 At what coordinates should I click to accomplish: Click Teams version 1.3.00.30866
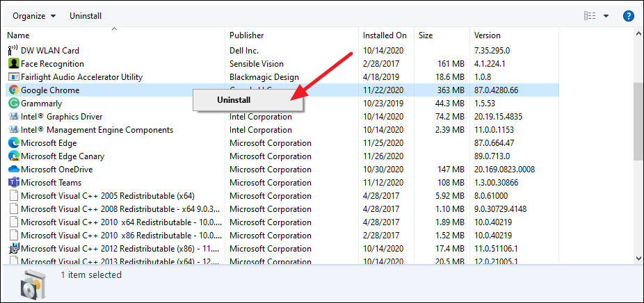(x=496, y=182)
